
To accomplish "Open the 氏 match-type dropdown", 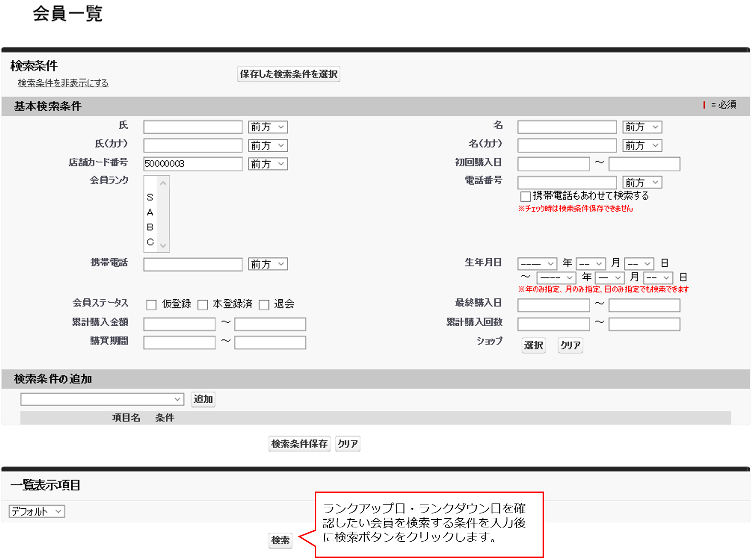I will click(268, 127).
